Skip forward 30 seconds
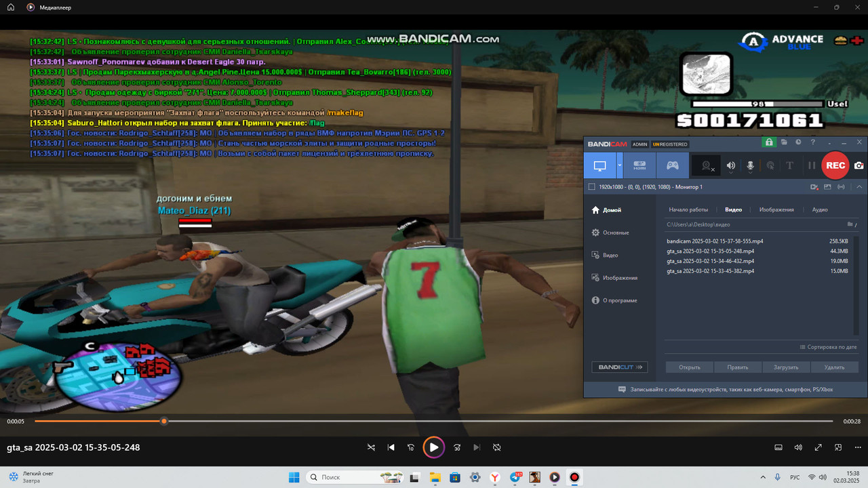 click(456, 447)
